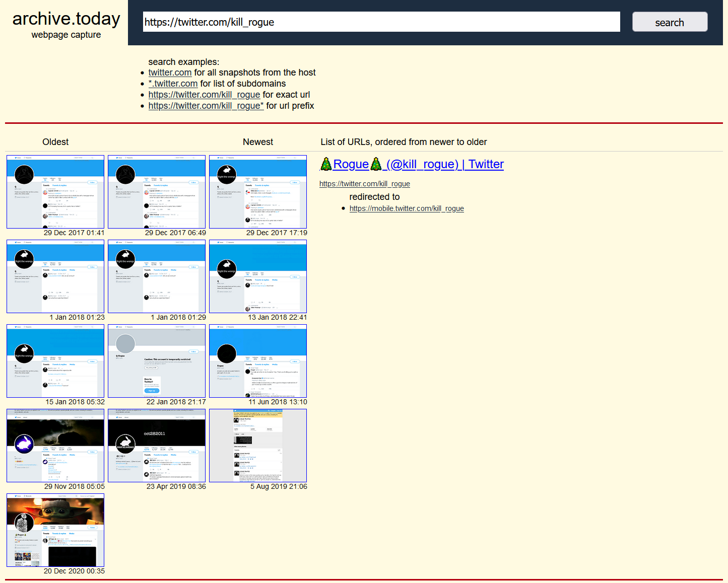
Task: Click the date label 29 Nov 2018 05:05
Action: 75,486
